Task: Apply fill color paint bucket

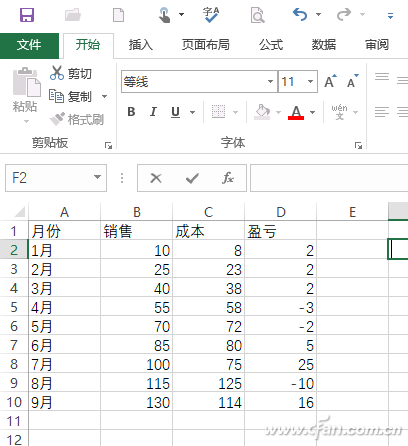Action: coord(262,112)
